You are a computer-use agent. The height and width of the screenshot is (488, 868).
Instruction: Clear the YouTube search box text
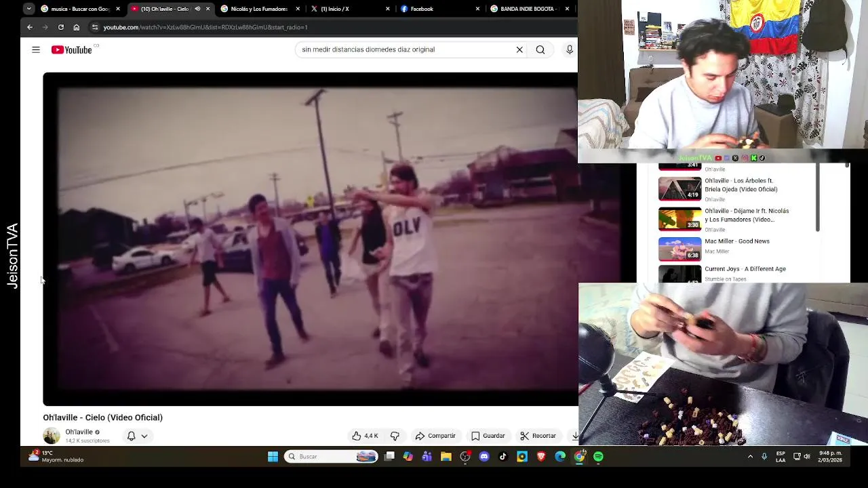pos(519,49)
